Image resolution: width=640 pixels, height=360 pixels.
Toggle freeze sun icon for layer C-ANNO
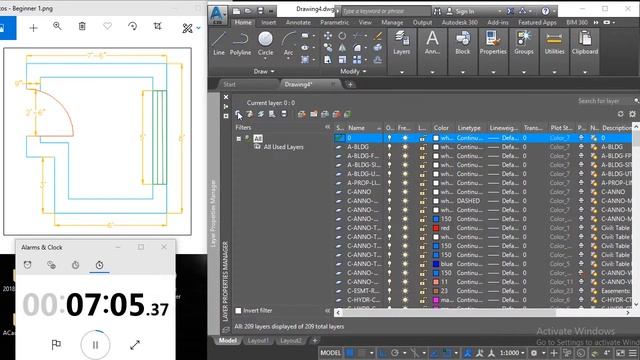tap(405, 192)
